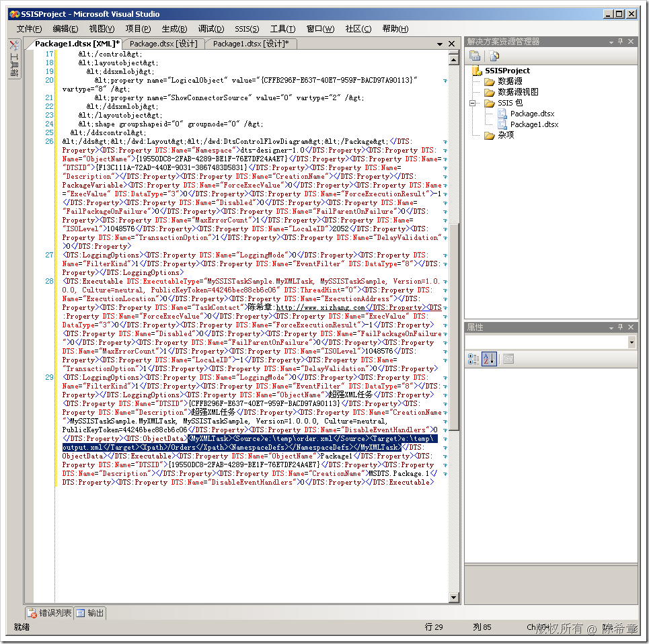Click the Categorized properties view icon
649x644 pixels.
473,359
